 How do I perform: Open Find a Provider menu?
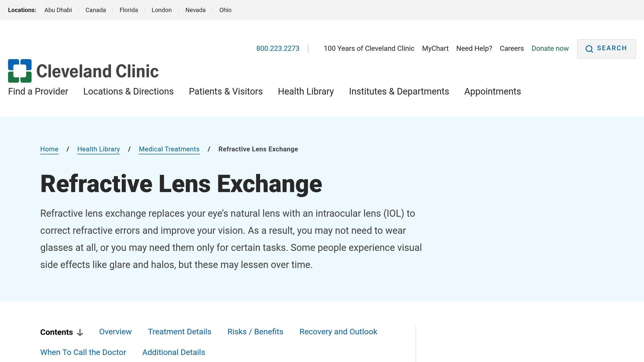38,91
